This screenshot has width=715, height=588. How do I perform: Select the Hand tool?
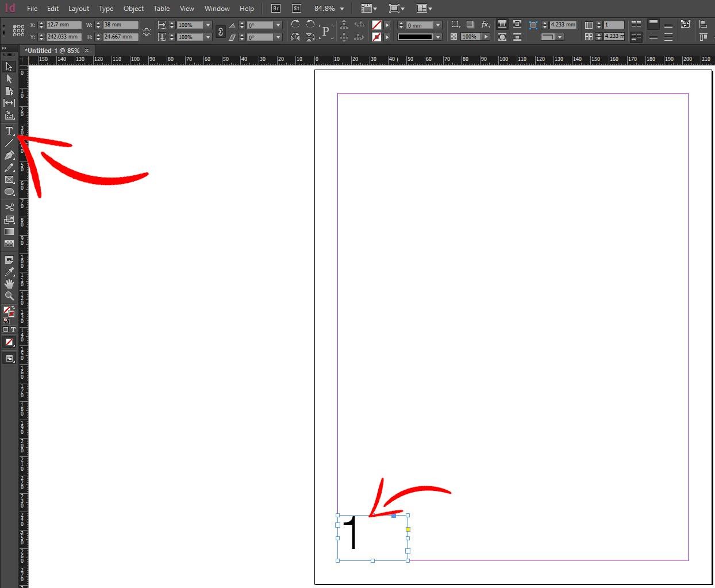click(x=9, y=284)
